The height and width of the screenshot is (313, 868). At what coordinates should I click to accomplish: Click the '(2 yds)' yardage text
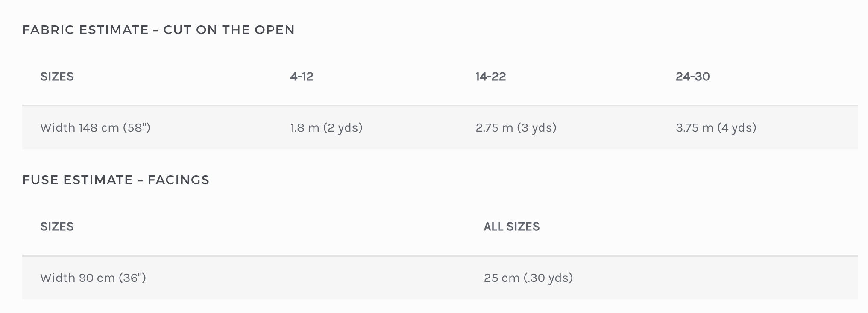point(343,128)
